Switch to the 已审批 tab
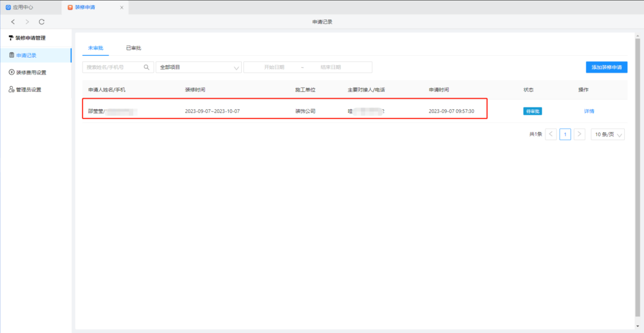This screenshot has width=644, height=333. pyautogui.click(x=133, y=48)
